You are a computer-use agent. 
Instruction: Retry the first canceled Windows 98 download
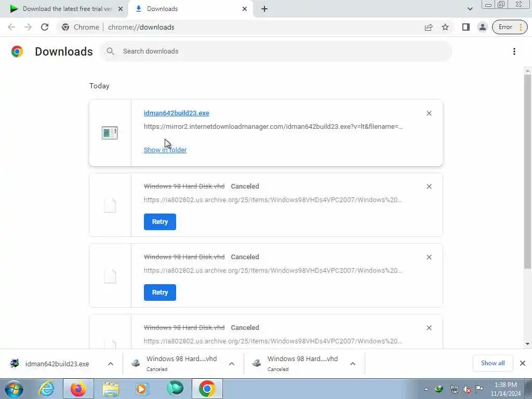pos(160,221)
